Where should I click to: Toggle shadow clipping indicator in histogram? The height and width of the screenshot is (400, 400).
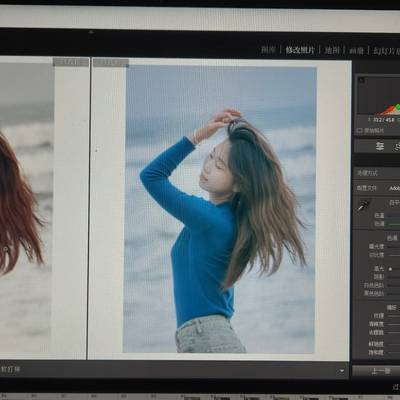pos(362,80)
